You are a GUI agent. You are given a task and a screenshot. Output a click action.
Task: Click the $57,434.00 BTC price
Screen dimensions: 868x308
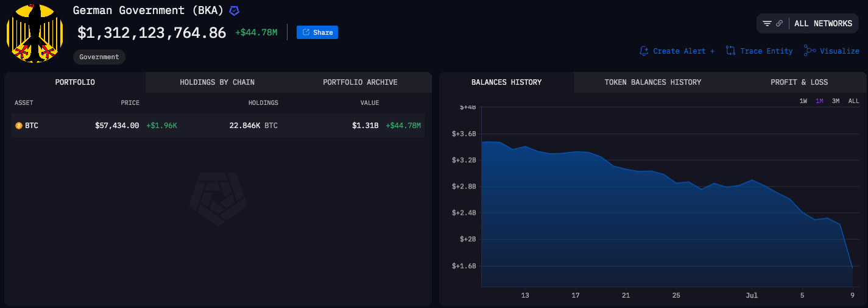click(117, 126)
